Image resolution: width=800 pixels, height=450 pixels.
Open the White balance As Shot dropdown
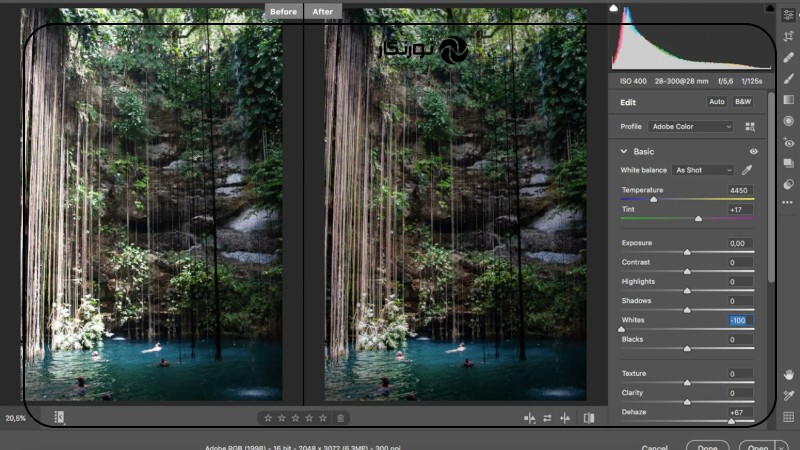703,170
